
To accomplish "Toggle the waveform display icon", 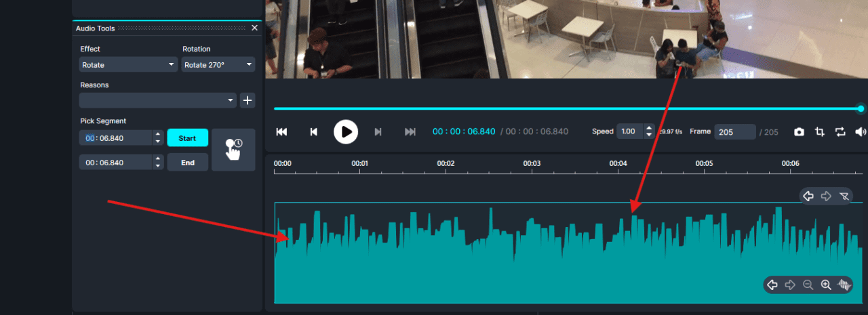I will click(x=844, y=285).
